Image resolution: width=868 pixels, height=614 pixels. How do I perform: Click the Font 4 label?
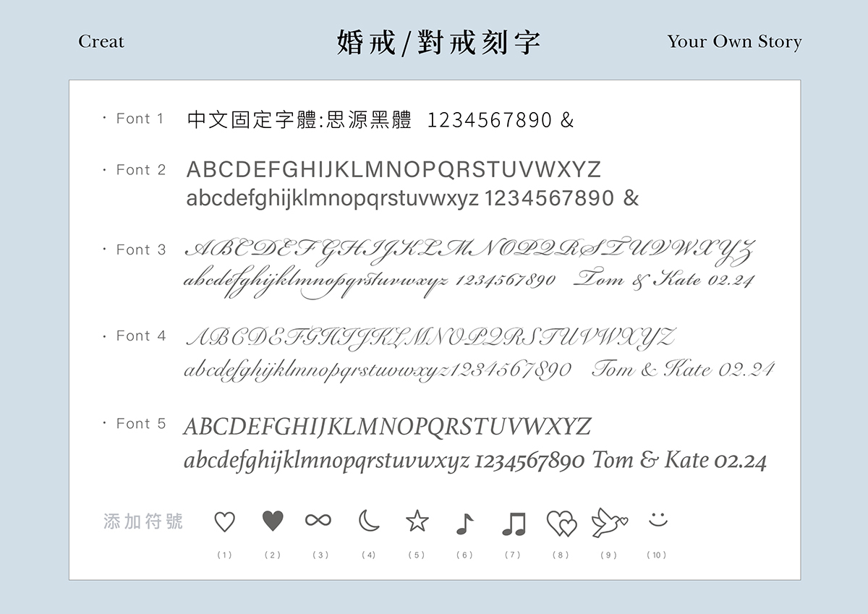[x=141, y=336]
